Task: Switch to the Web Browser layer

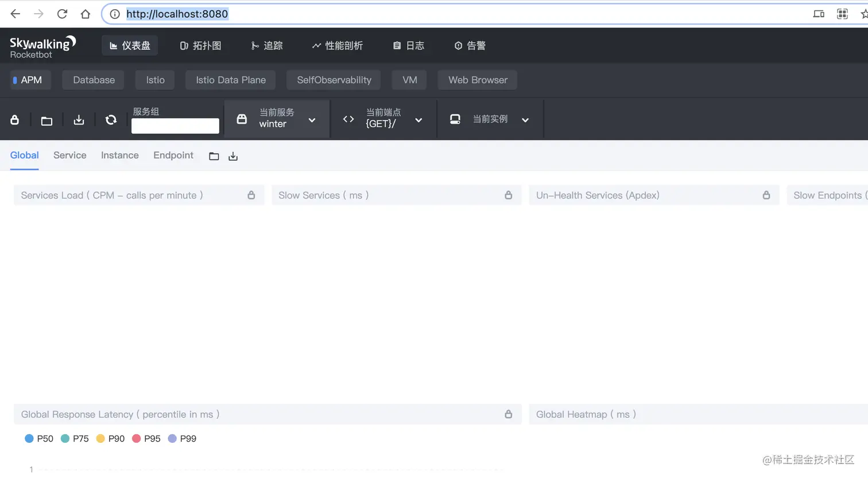Action: [477, 80]
